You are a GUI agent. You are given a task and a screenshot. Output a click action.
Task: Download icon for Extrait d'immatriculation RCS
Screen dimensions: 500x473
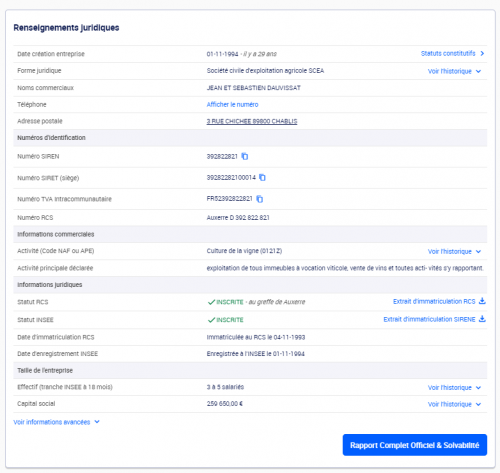tap(482, 301)
